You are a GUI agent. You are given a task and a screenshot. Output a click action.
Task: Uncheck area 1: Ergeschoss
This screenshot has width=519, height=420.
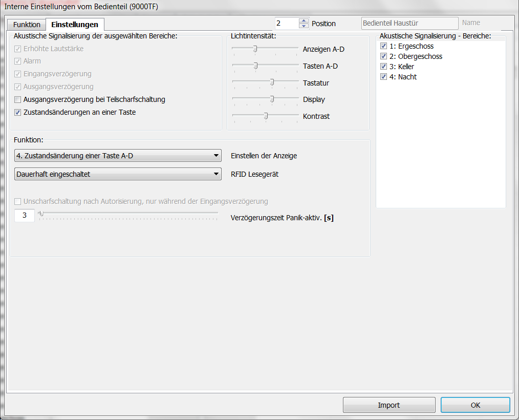383,46
